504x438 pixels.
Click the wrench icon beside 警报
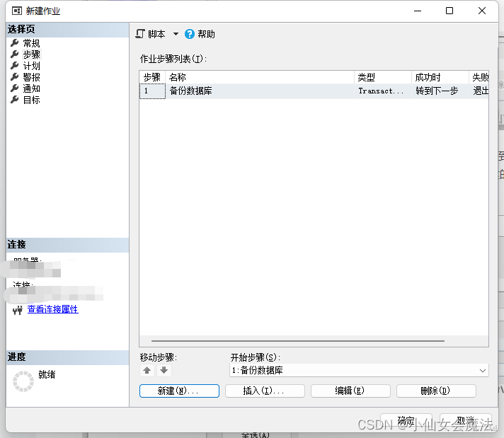click(x=14, y=77)
